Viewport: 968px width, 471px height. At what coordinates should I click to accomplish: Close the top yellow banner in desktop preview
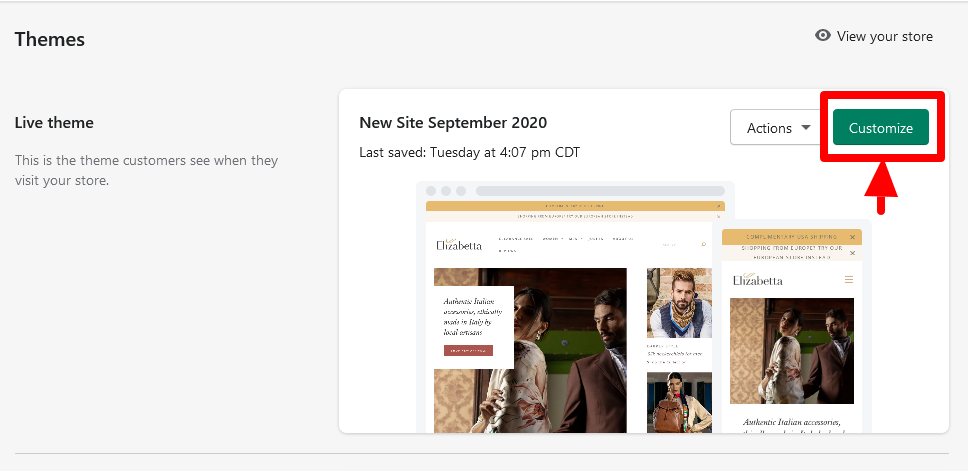coord(718,207)
